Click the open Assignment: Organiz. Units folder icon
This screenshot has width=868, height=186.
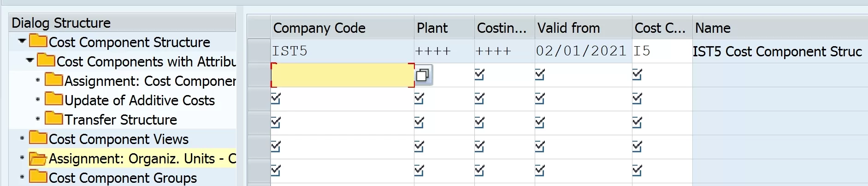tap(38, 158)
